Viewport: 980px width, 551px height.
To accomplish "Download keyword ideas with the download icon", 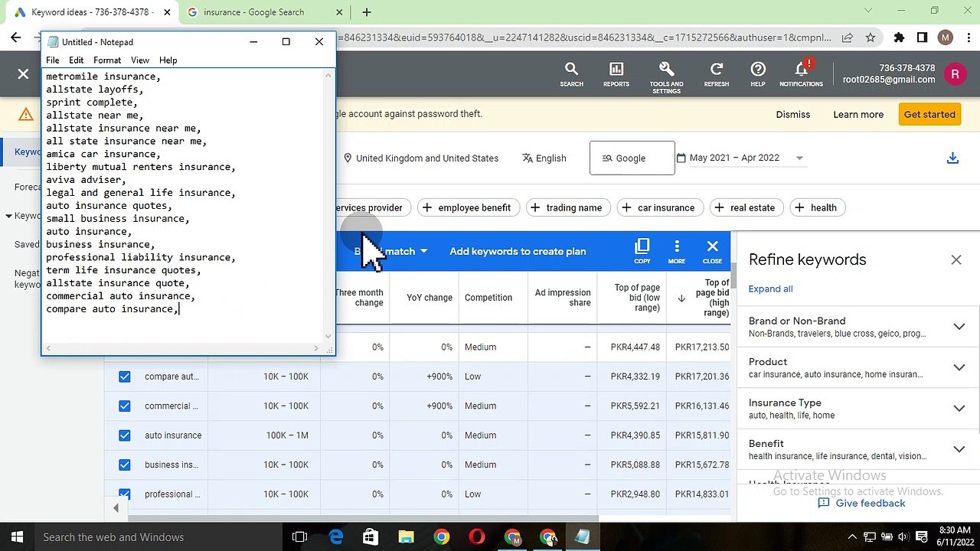I will pos(952,158).
